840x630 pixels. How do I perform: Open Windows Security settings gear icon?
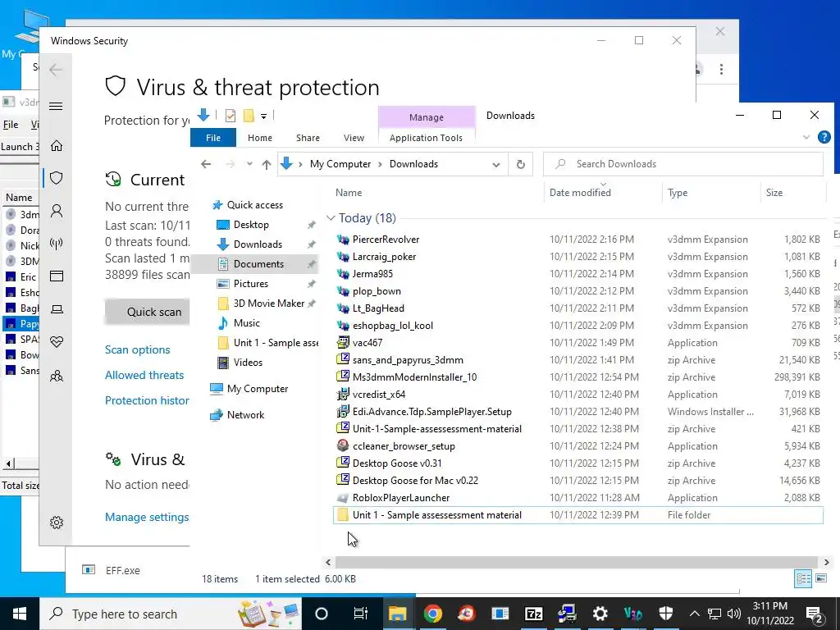pos(57,523)
